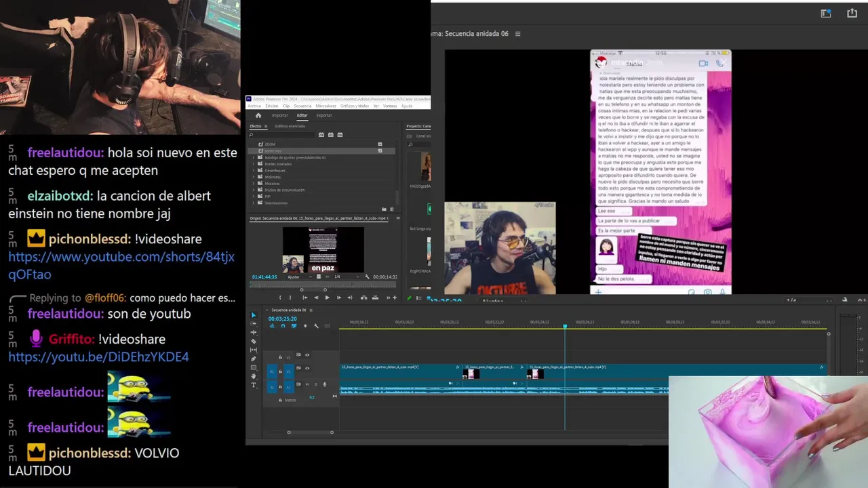This screenshot has width=868, height=488.
Task: Click the timeline playhead marker
Action: tap(565, 327)
